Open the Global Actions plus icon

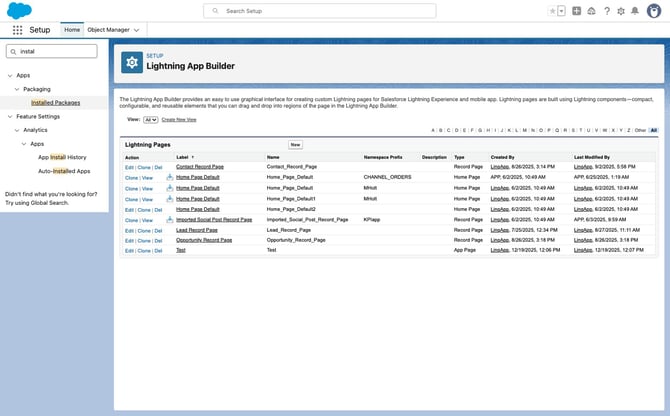click(576, 11)
